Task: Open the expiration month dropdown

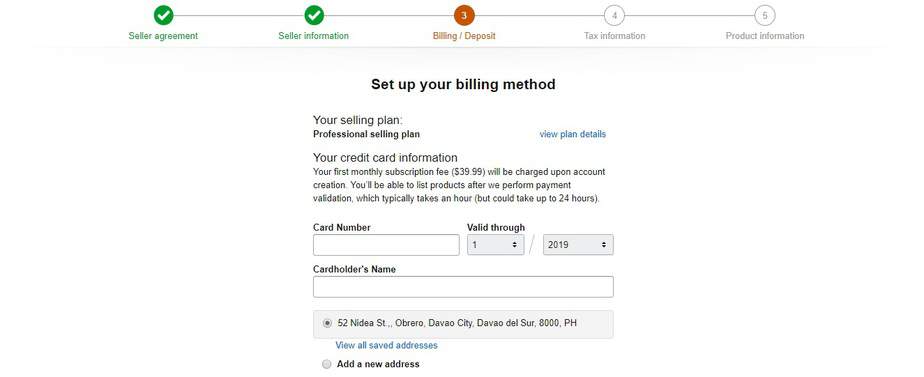Action: [496, 244]
